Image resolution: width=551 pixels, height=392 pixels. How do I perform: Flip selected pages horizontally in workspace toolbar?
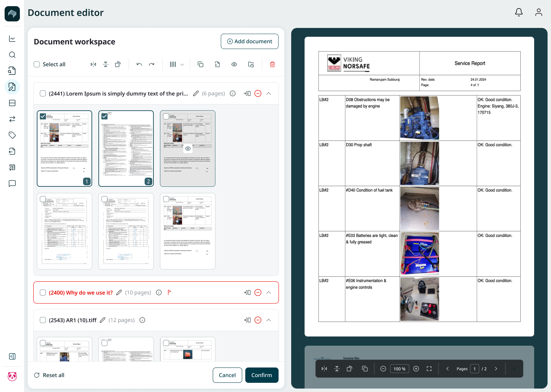tap(93, 64)
